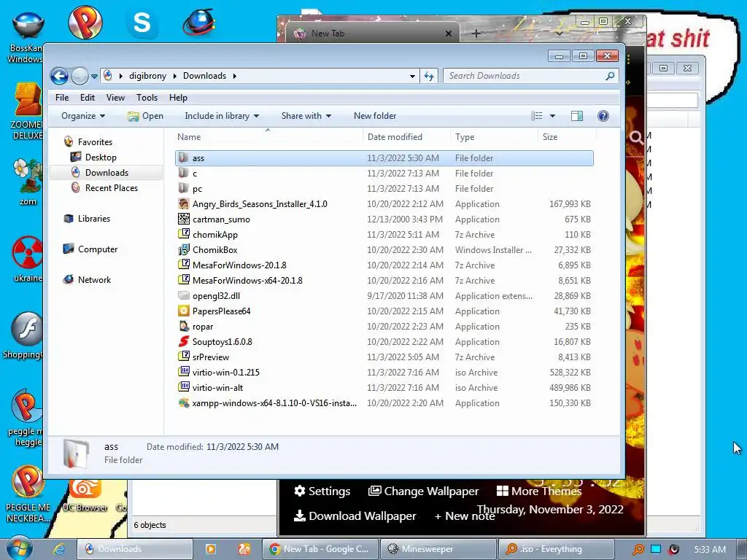
Task: Select Favorites in the navigation pane
Action: (x=95, y=142)
